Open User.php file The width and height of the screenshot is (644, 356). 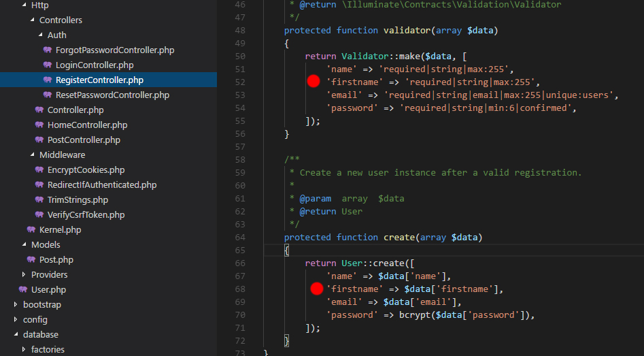click(x=48, y=290)
